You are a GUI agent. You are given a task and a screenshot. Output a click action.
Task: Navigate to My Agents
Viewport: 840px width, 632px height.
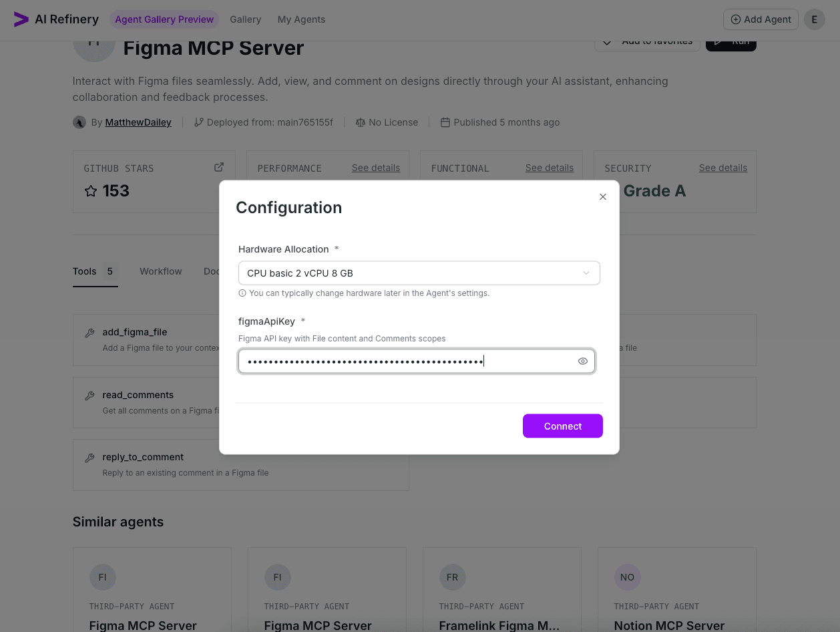coord(301,19)
